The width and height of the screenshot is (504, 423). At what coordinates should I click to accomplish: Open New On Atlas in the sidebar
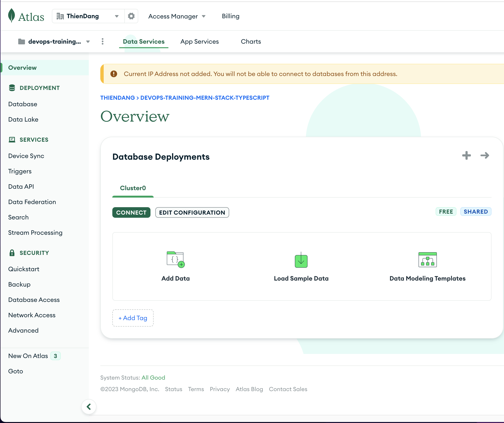[28, 356]
